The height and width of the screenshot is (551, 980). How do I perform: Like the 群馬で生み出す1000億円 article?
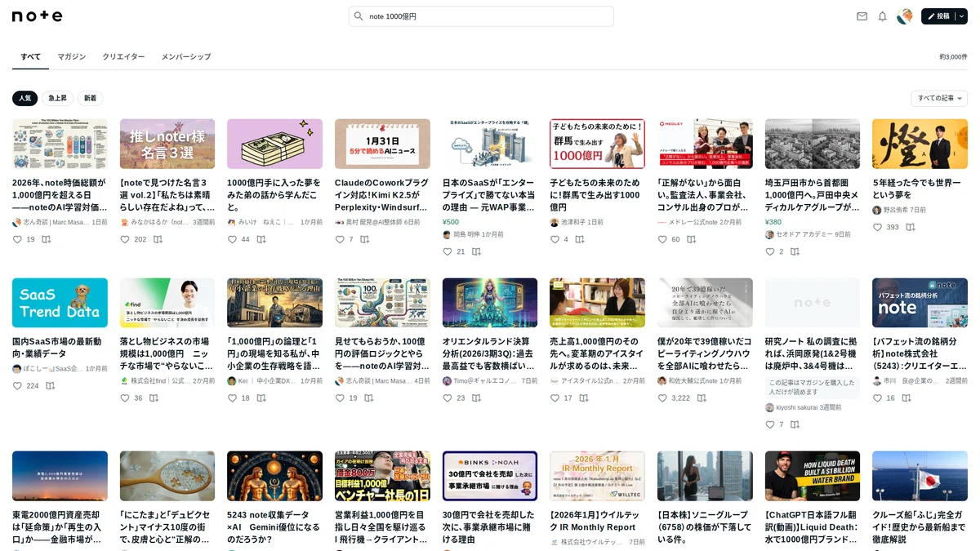click(x=555, y=239)
